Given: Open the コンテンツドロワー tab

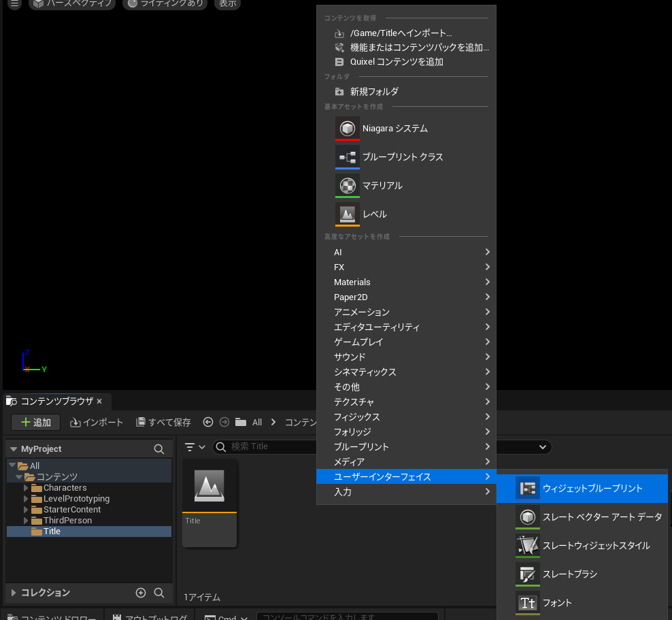Looking at the screenshot, I should pos(52,616).
